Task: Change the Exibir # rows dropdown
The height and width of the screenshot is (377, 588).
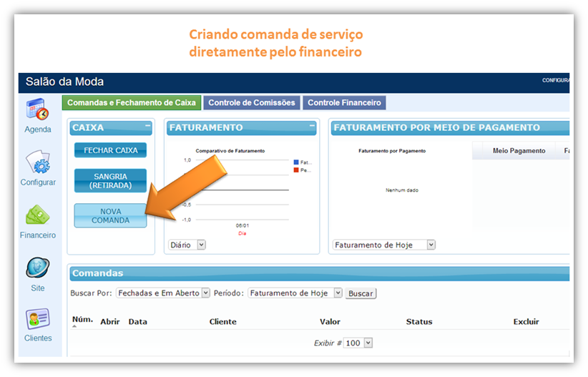Action: (x=358, y=343)
